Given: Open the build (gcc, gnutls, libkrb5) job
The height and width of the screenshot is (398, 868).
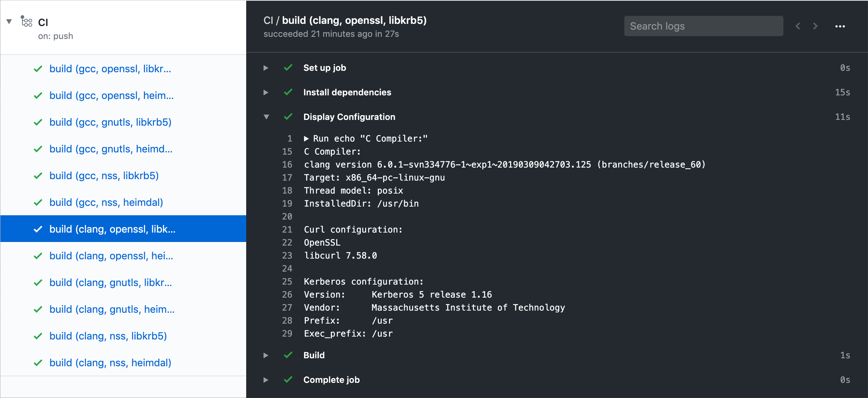Looking at the screenshot, I should tap(110, 122).
